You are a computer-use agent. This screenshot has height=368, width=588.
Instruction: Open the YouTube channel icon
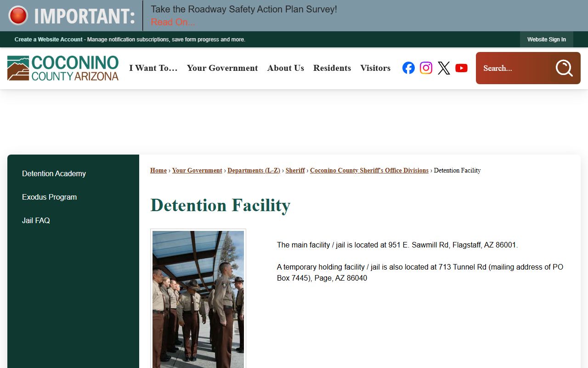[x=461, y=68]
